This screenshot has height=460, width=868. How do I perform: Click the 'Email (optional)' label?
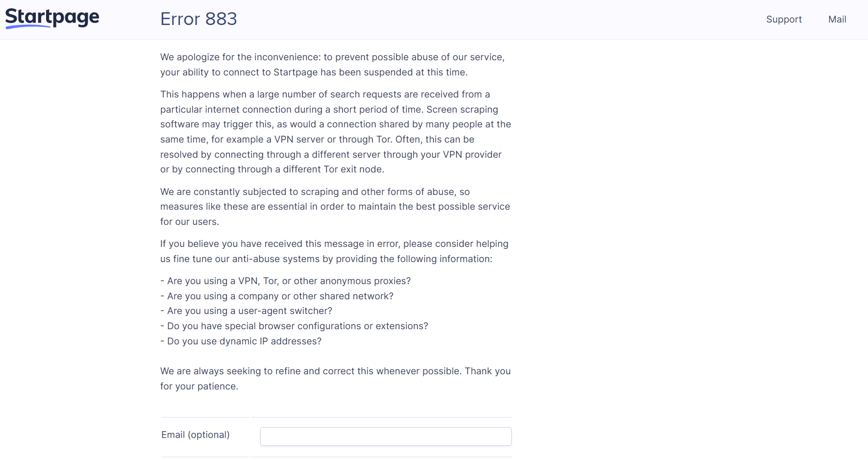pos(195,435)
